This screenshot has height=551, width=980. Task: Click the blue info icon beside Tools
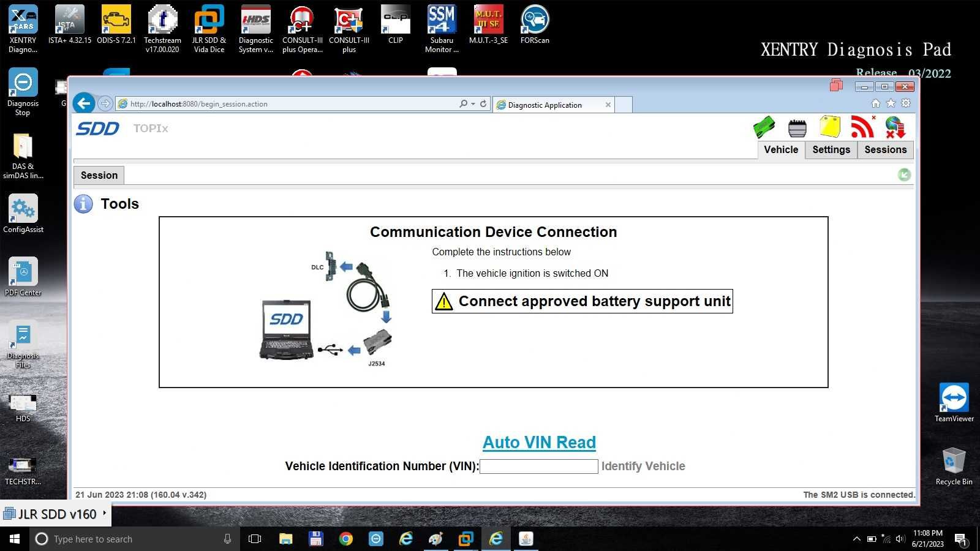click(x=83, y=204)
